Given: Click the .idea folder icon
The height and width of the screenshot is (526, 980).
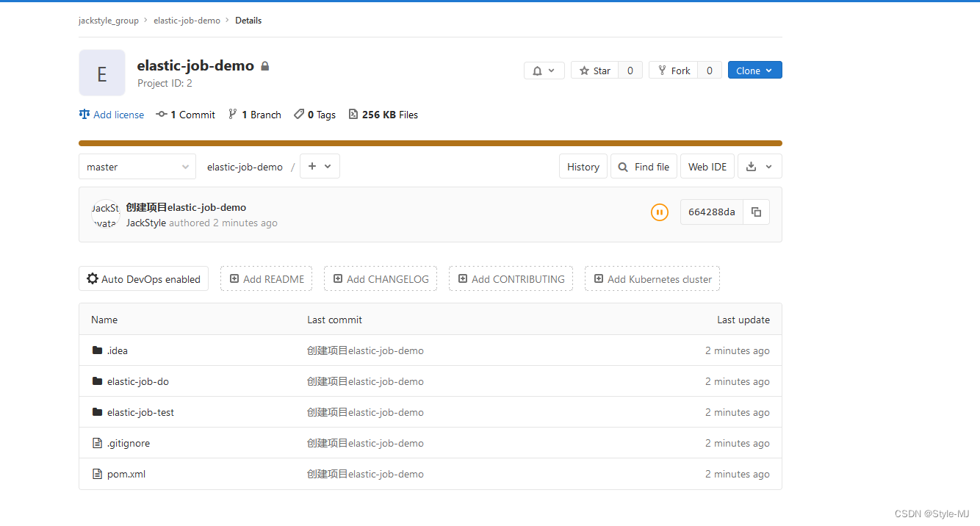Looking at the screenshot, I should pos(97,350).
